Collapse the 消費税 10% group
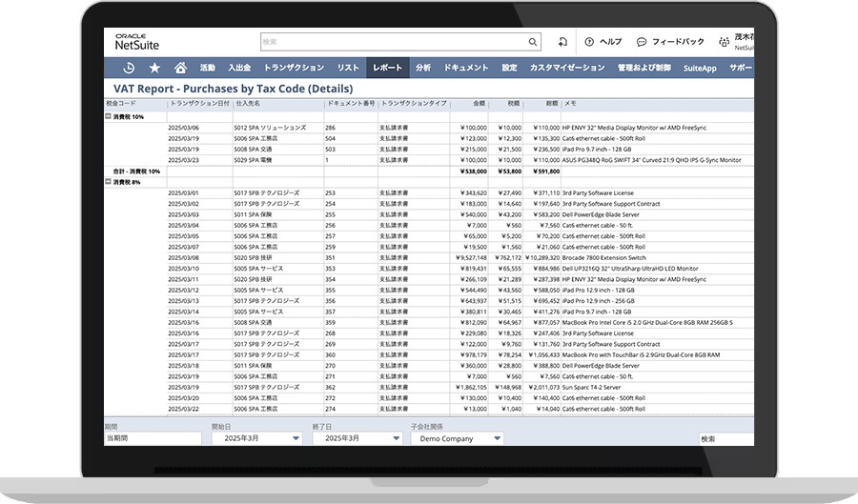The image size is (858, 504). pyautogui.click(x=109, y=116)
